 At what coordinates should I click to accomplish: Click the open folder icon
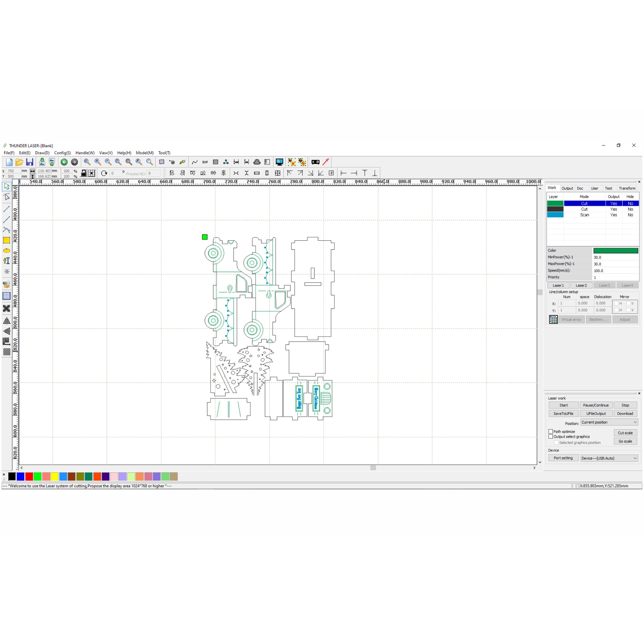(19, 162)
